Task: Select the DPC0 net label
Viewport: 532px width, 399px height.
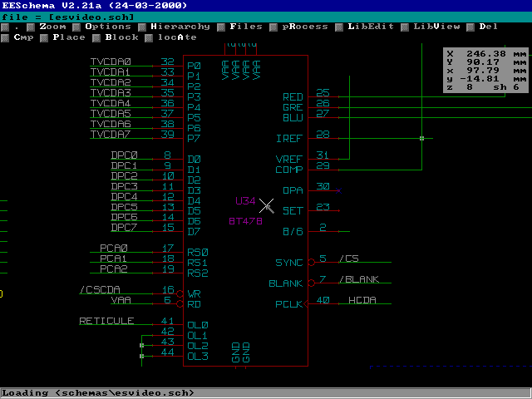Action: (x=124, y=155)
